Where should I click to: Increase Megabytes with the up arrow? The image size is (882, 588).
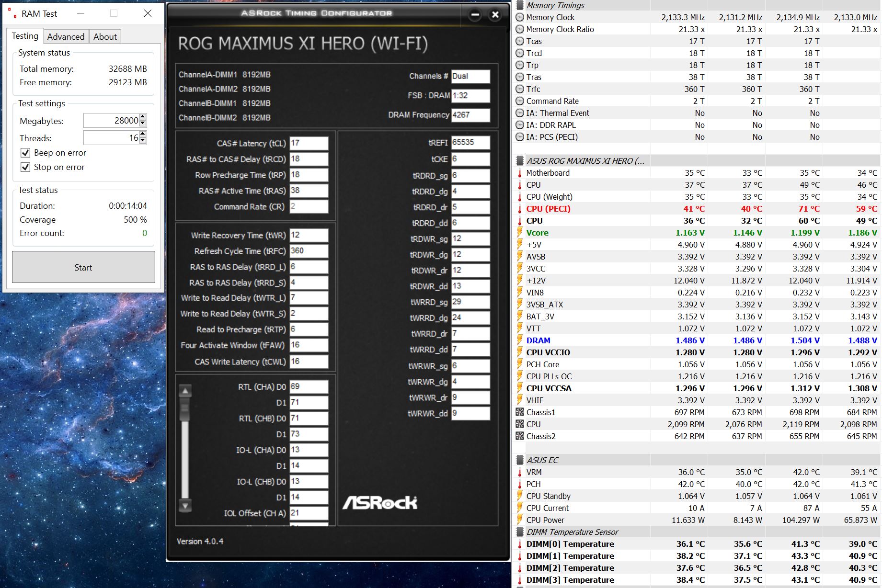point(143,117)
